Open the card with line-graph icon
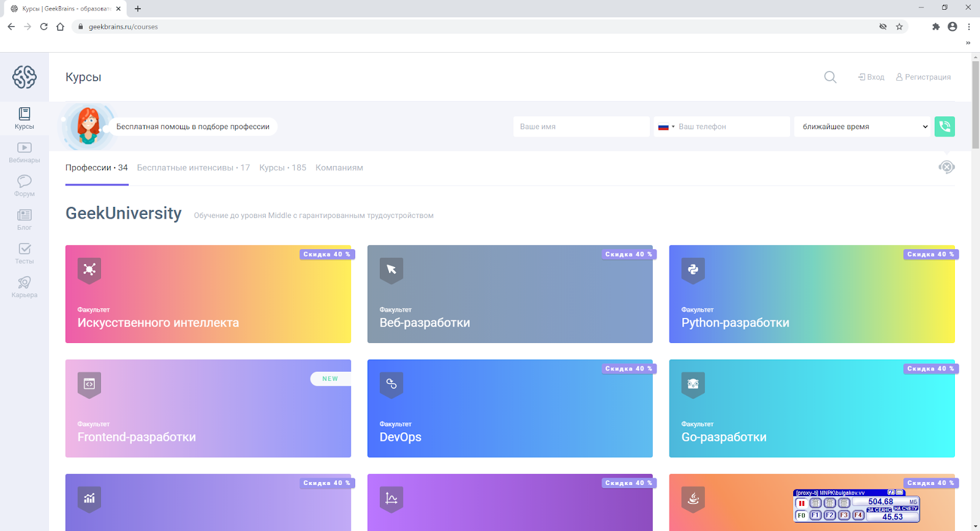Image resolution: width=980 pixels, height=531 pixels. (510, 502)
